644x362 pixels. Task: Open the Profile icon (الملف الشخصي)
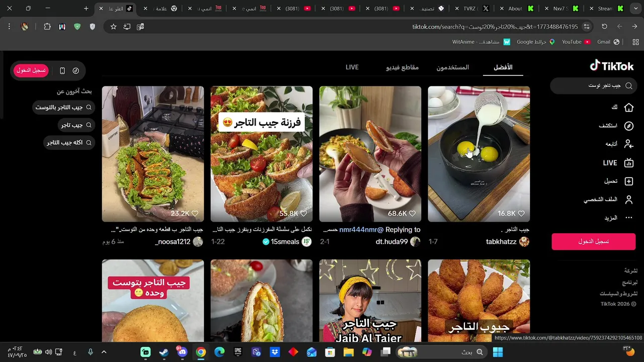pos(628,200)
